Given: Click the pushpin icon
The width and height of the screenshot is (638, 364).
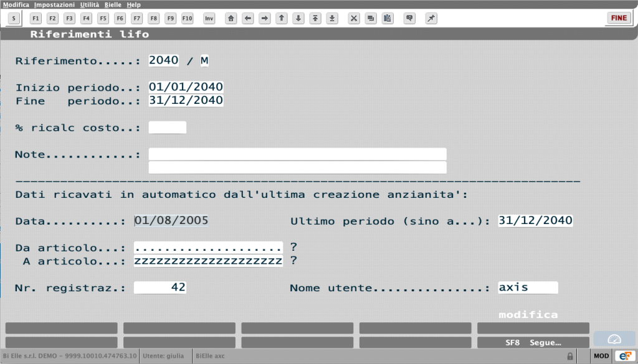Looking at the screenshot, I should pyautogui.click(x=431, y=18).
